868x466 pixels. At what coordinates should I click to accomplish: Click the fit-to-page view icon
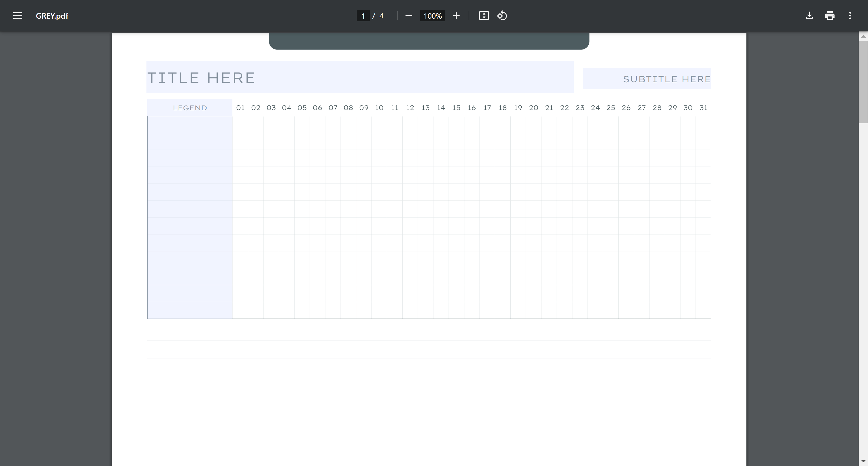tap(484, 16)
